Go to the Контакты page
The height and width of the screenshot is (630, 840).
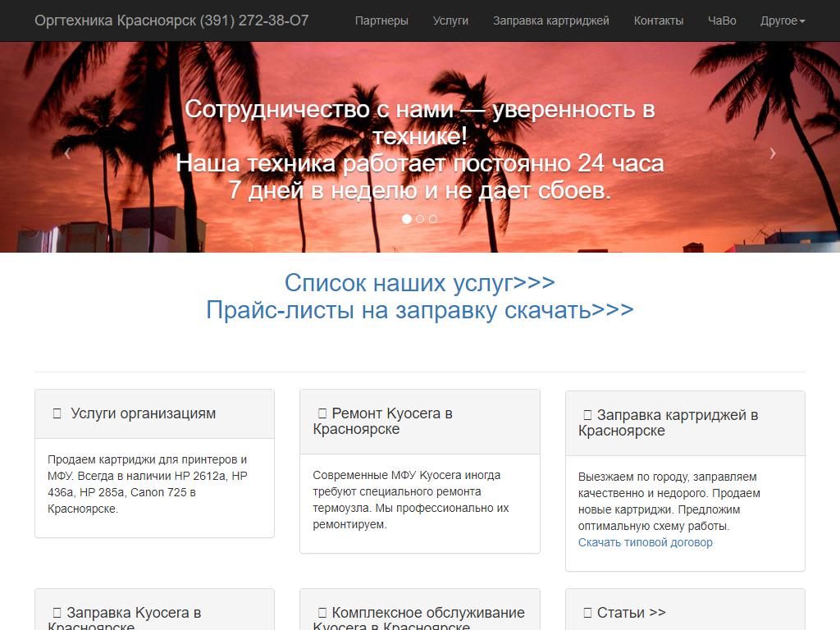(658, 21)
